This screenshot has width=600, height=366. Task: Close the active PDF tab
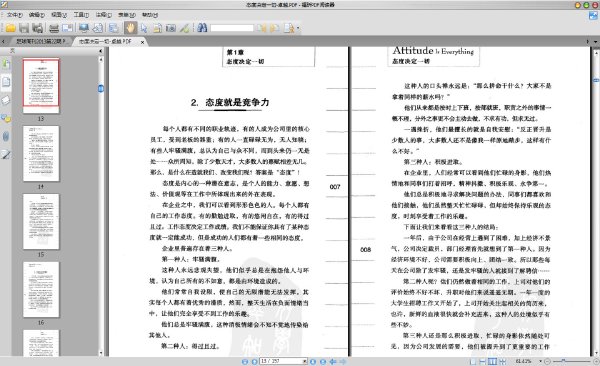[x=142, y=42]
